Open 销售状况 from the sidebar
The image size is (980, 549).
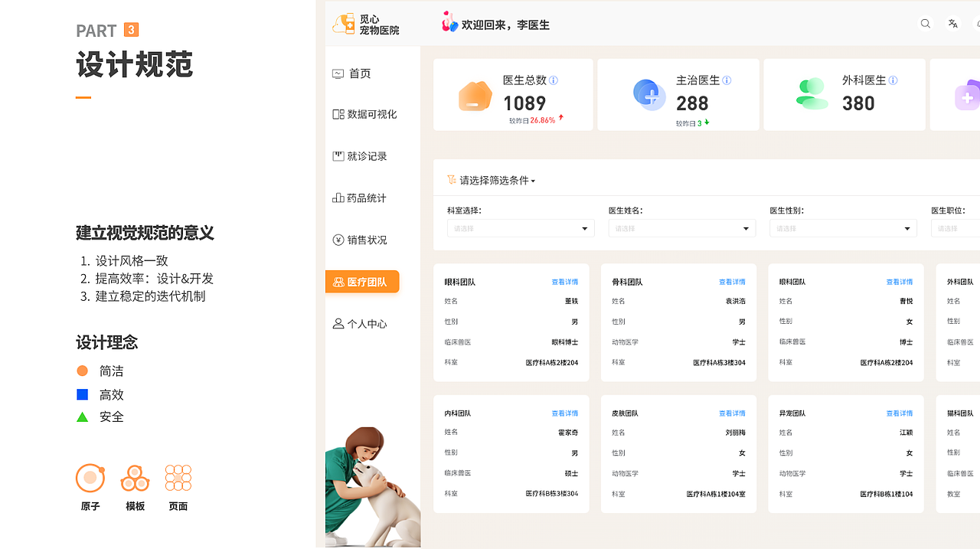[338, 240]
